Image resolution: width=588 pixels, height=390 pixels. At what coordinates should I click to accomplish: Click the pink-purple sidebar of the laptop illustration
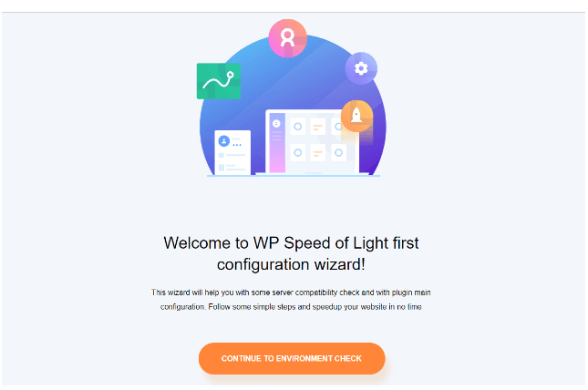(277, 143)
